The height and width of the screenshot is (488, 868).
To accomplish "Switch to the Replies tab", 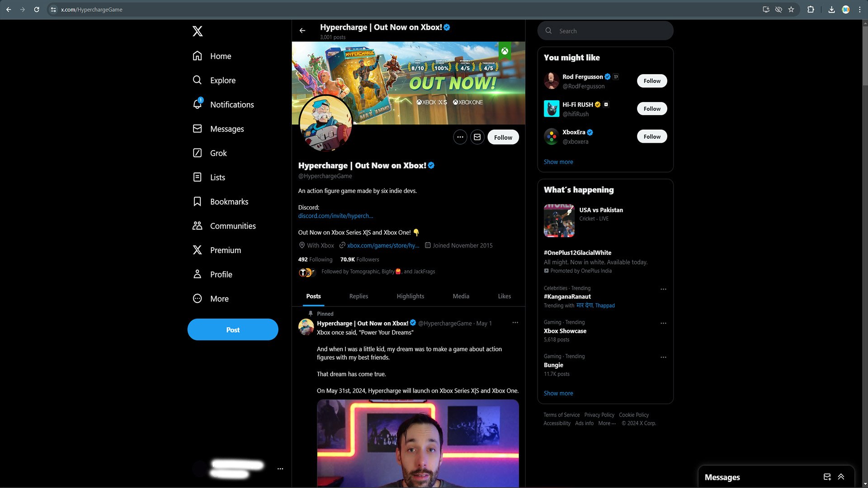I will pyautogui.click(x=359, y=296).
